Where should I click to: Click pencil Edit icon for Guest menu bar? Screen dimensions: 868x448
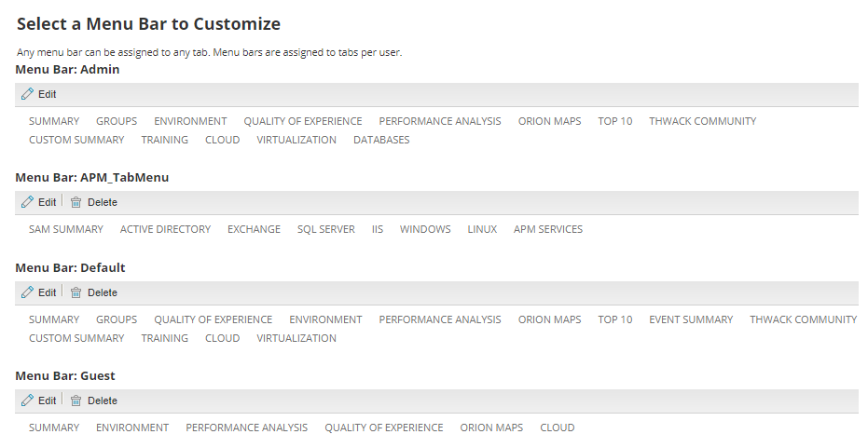coord(28,400)
